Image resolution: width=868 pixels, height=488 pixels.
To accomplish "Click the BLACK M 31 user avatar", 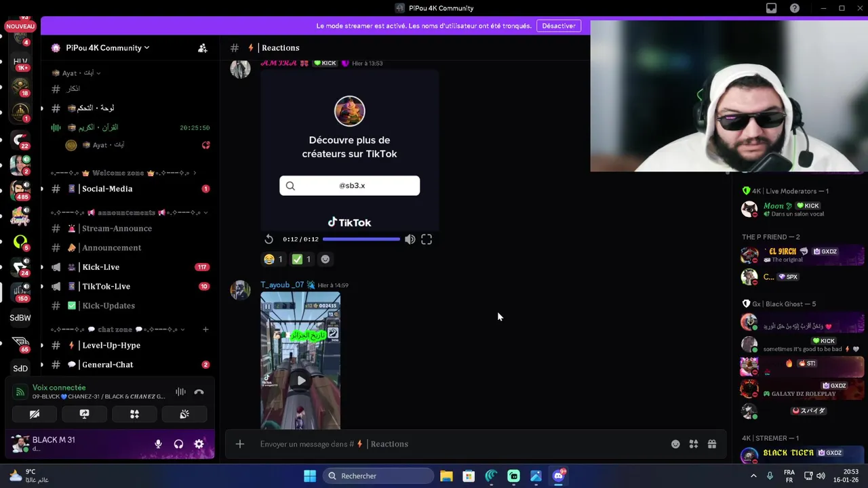I will 20,444.
